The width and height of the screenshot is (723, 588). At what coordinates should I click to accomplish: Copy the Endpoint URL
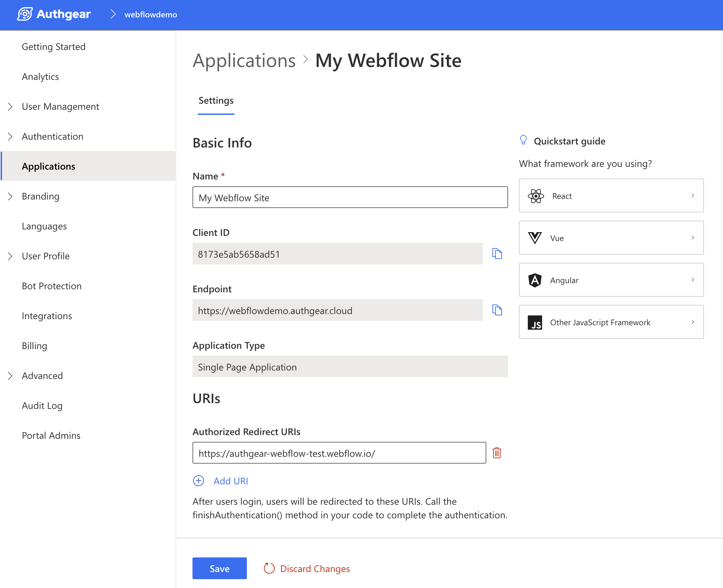pyautogui.click(x=497, y=310)
